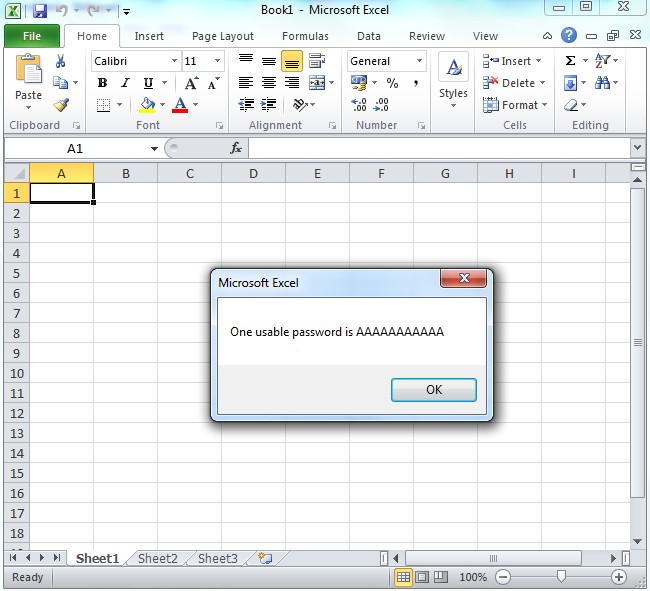Switch to the Page Layout tab
Viewport: 650px width, 591px height.
click(223, 36)
